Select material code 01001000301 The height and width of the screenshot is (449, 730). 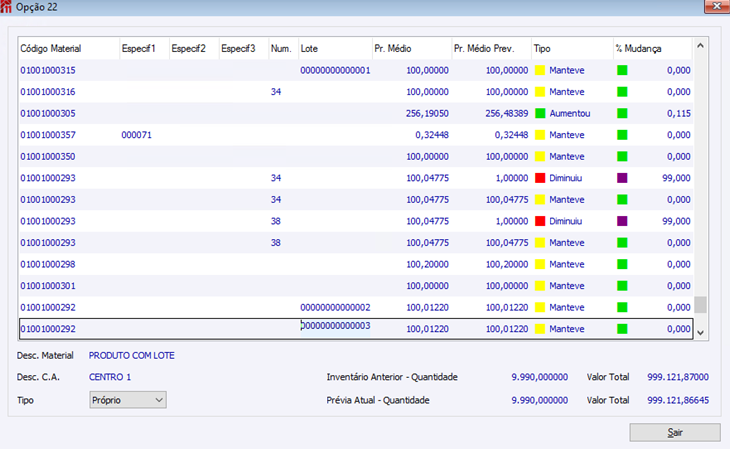click(47, 286)
